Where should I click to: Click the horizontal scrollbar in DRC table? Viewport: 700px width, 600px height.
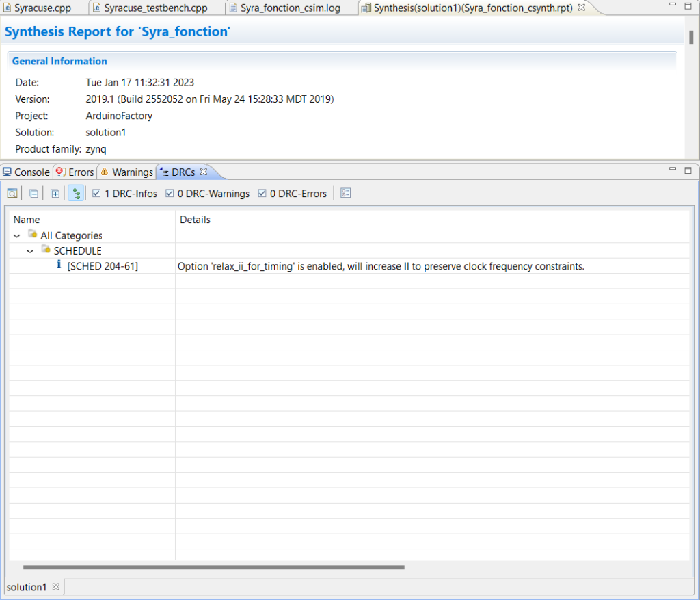213,567
